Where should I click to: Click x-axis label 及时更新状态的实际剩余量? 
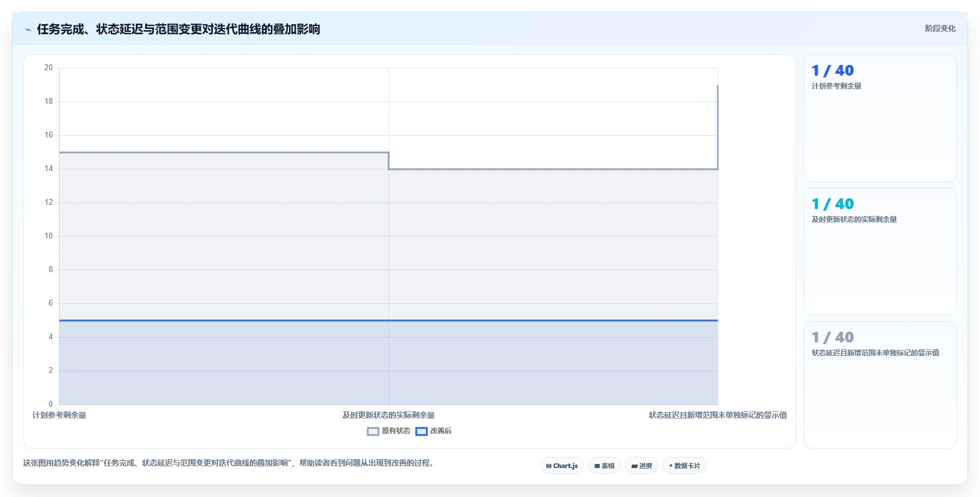388,416
